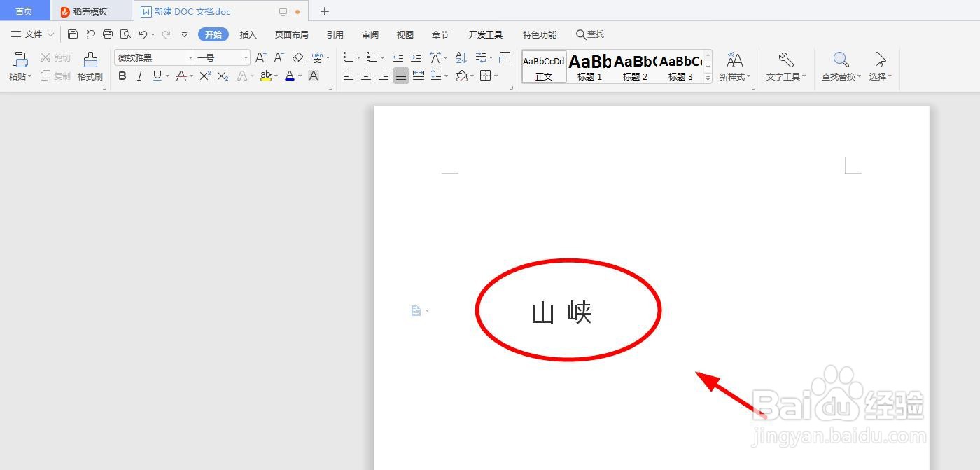Center align the paragraph
Screen dimensions: 980x470
(x=365, y=76)
